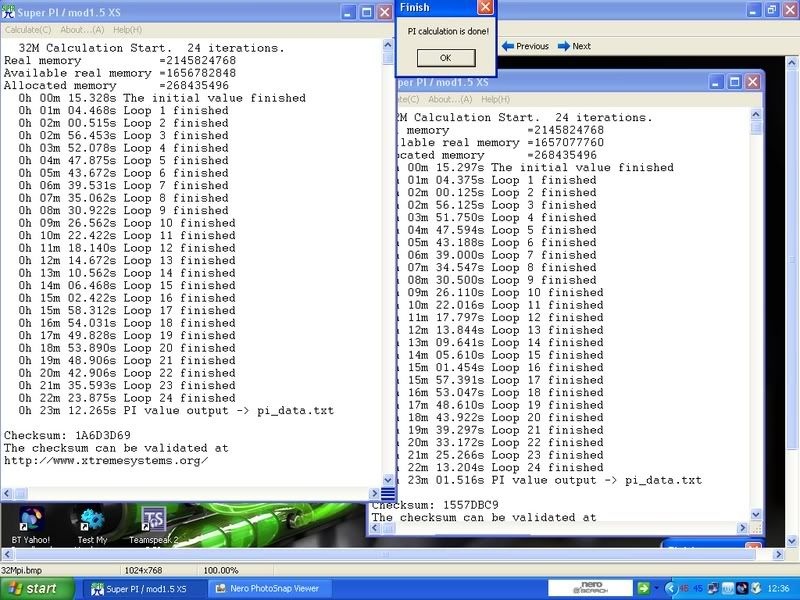Image resolution: width=800 pixels, height=600 pixels.
Task: Open the Windows start menu
Action: coord(37,589)
